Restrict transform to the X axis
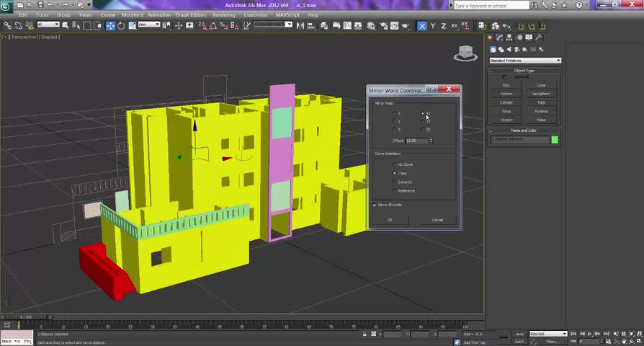The image size is (644, 346). (422, 26)
